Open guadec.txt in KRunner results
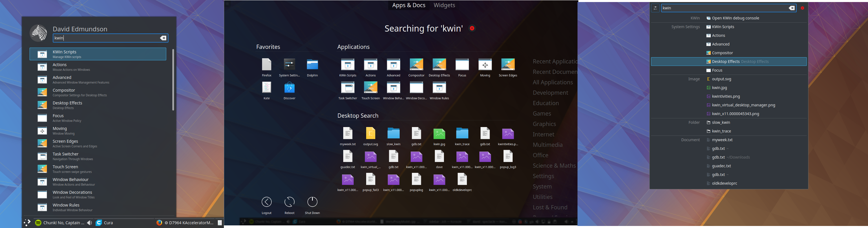868x228 pixels. 729,166
